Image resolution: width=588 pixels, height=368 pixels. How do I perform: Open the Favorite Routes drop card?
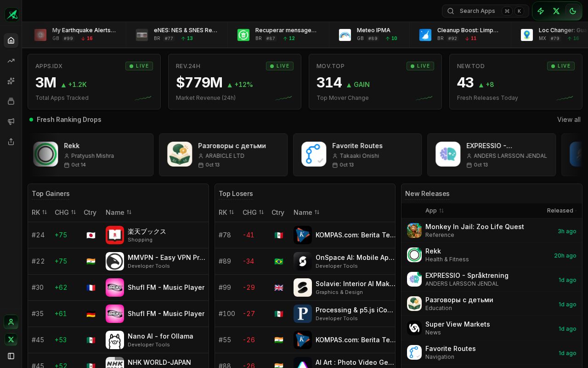(357, 155)
